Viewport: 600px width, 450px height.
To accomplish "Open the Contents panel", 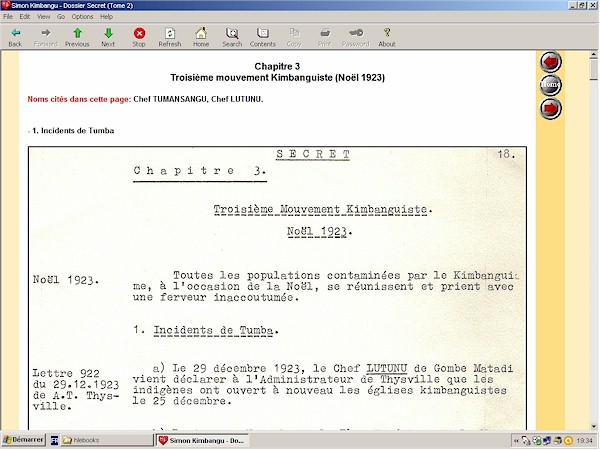I will click(x=263, y=37).
